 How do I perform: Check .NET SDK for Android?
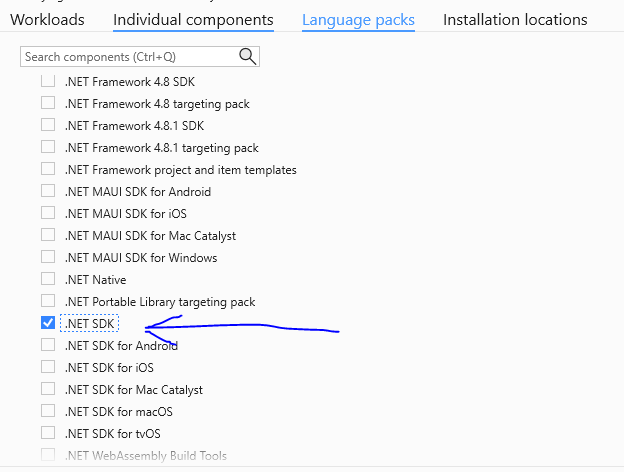click(48, 345)
